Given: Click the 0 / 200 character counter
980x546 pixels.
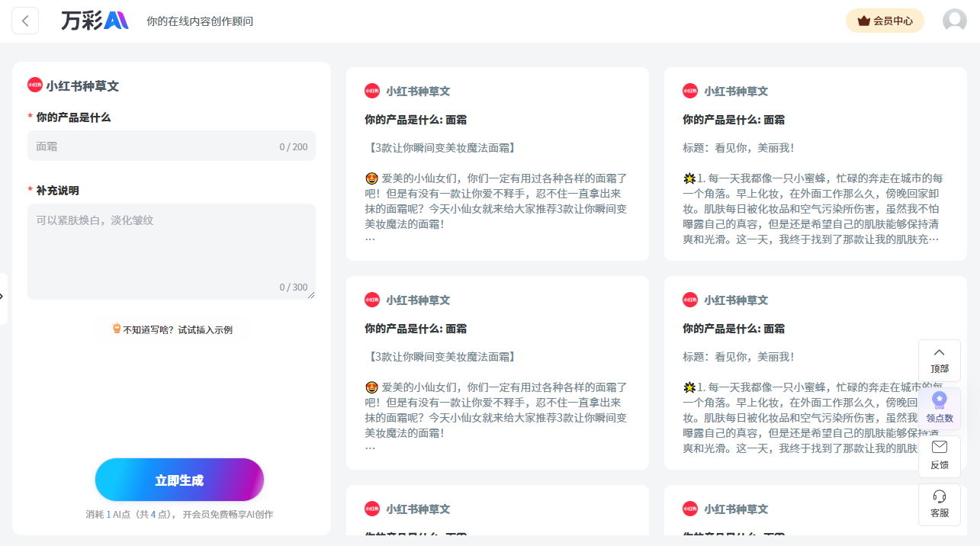Looking at the screenshot, I should [294, 146].
